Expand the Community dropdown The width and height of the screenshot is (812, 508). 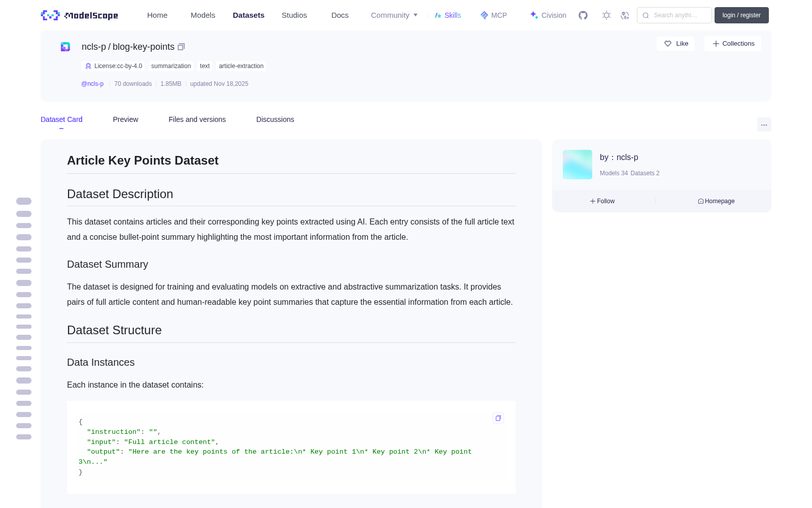[x=394, y=15]
